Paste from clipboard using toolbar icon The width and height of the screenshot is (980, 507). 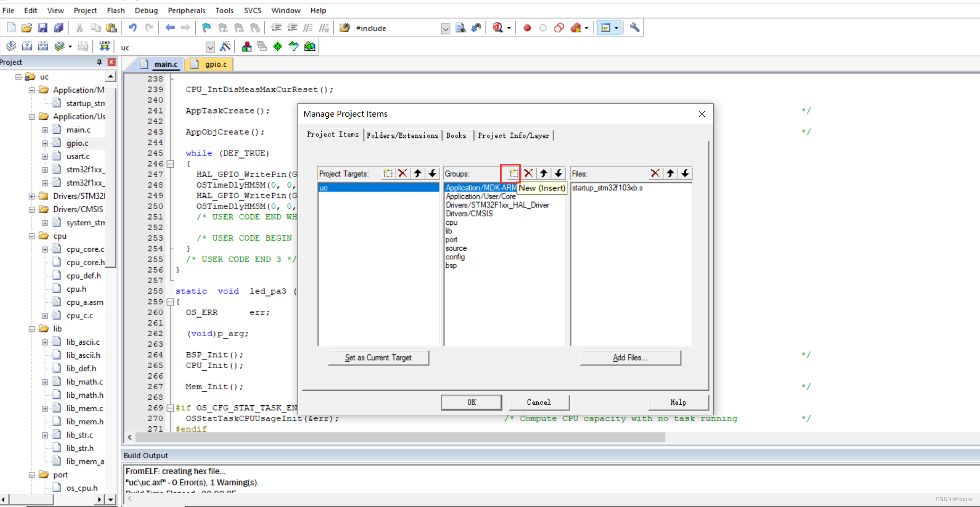[x=111, y=28]
